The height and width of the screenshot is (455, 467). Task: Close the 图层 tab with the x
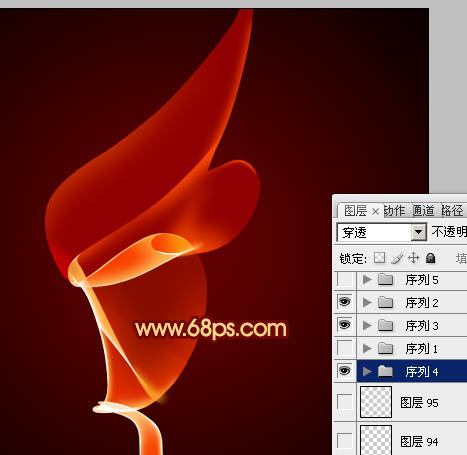375,211
